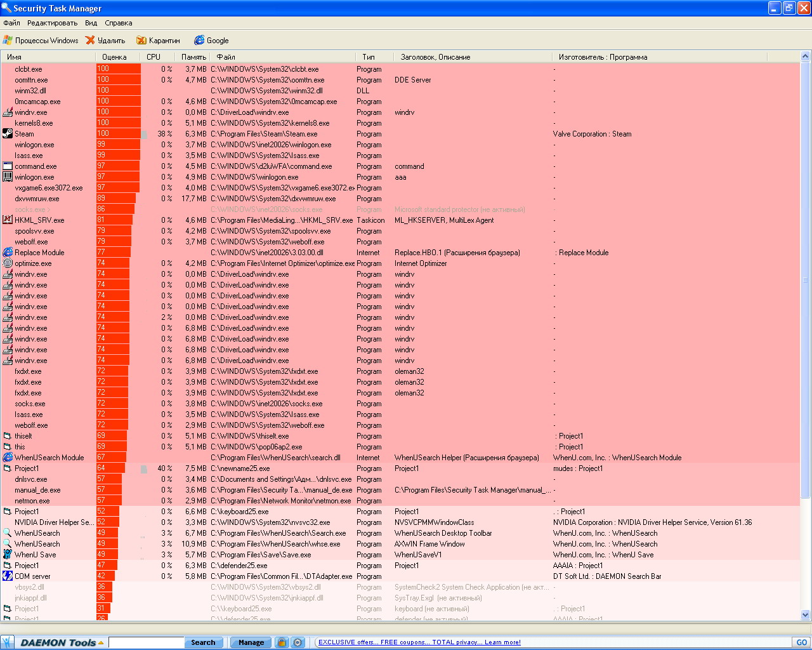Sort by the Память column header
Image resolution: width=812 pixels, height=650 pixels.
(x=192, y=57)
